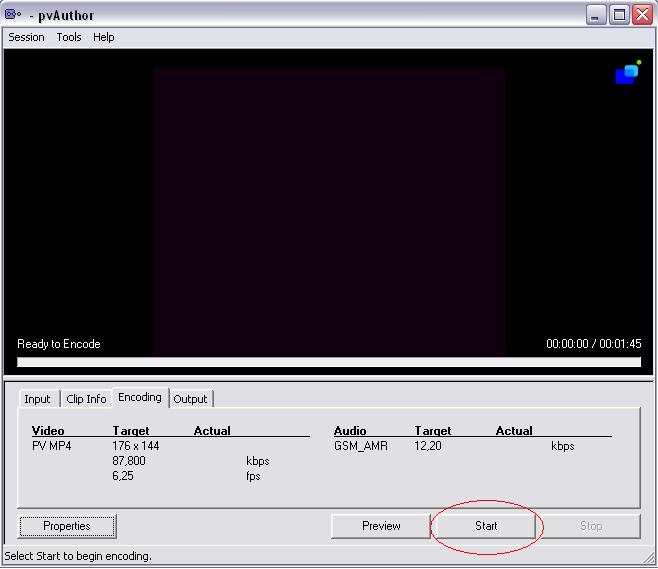Open the Tools menu
658x569 pixels.
pos(69,37)
